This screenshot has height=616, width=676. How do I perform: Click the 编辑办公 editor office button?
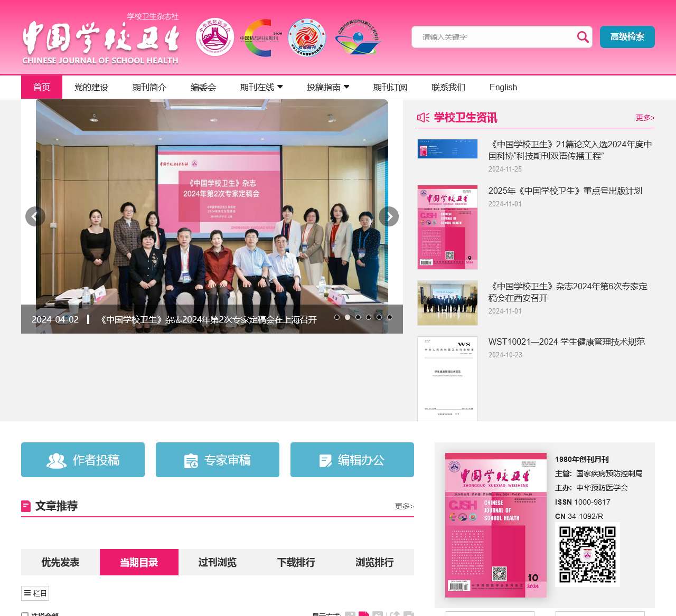tap(352, 460)
